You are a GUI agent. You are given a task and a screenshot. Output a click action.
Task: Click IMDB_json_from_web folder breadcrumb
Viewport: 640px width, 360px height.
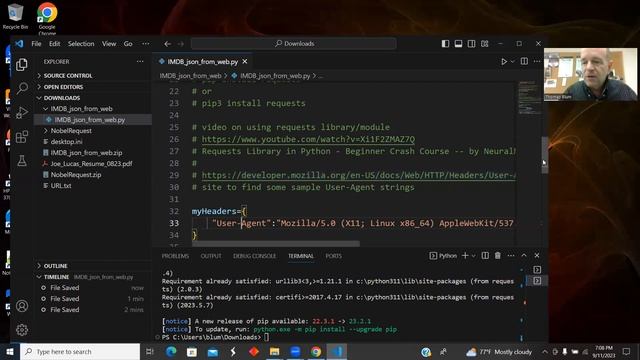click(x=190, y=76)
